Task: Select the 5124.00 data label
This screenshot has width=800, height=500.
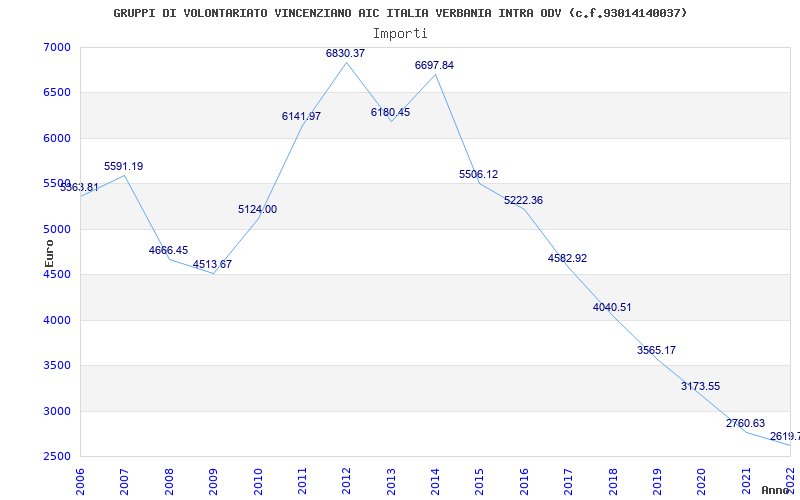Action: [258, 209]
